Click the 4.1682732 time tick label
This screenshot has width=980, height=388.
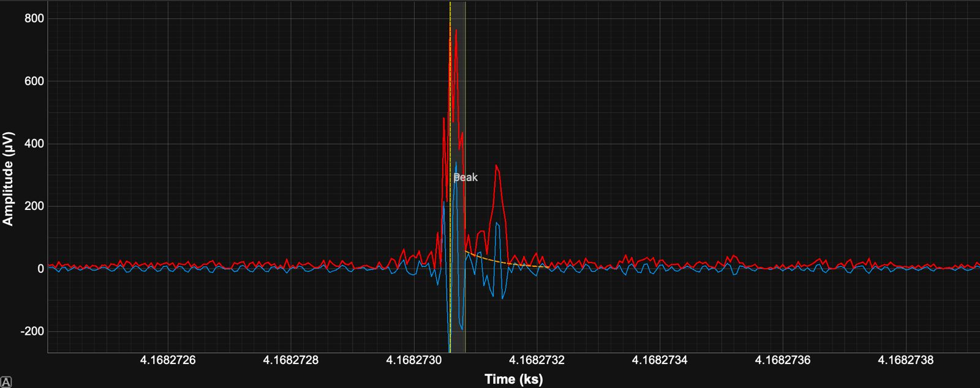point(537,360)
